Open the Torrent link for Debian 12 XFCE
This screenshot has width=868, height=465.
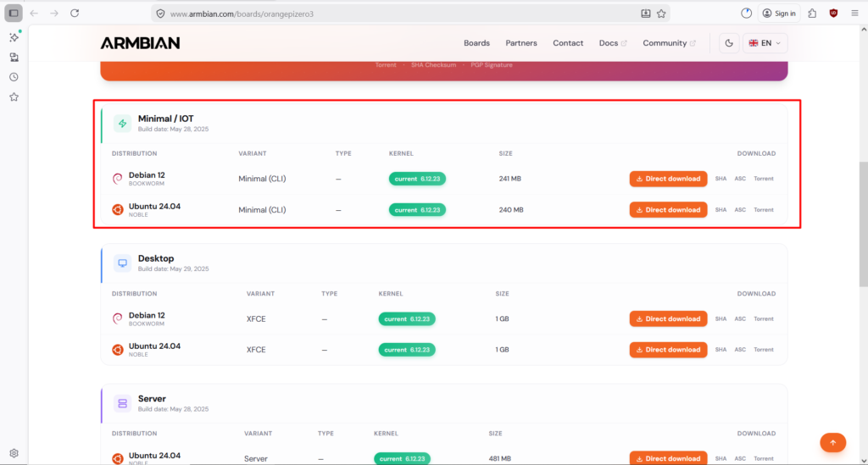click(764, 319)
